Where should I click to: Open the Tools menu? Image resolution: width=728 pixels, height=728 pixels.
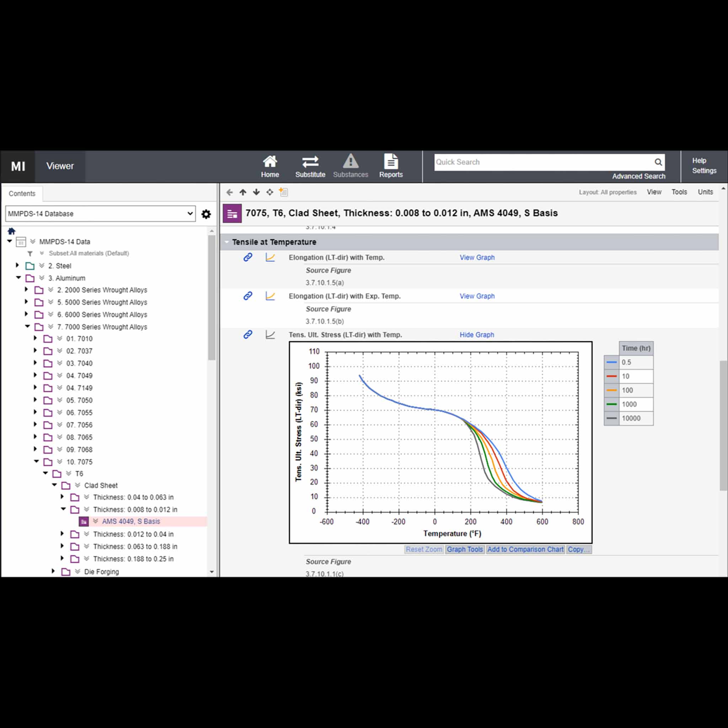pyautogui.click(x=679, y=192)
